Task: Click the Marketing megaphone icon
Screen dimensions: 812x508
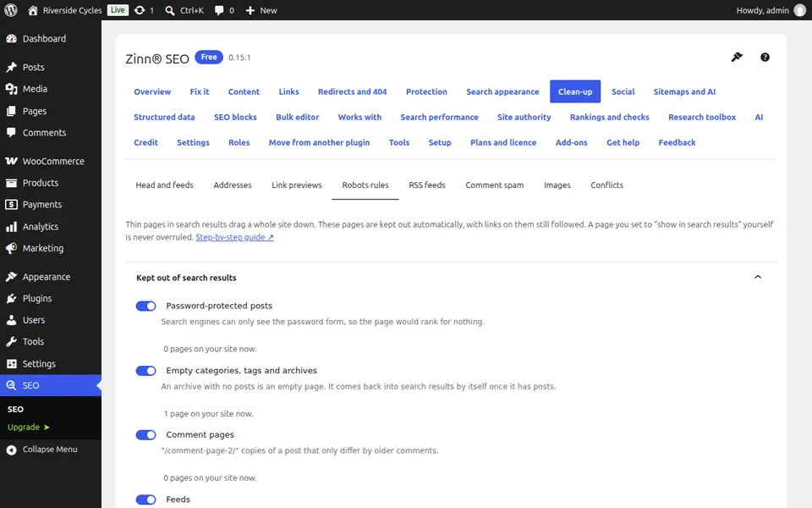Action: coord(11,248)
